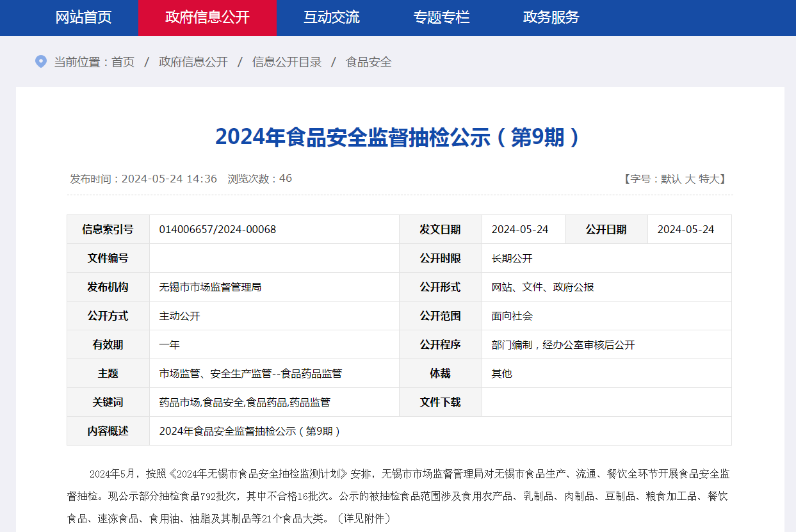
Task: Set font size to 特大
Action: 709,179
